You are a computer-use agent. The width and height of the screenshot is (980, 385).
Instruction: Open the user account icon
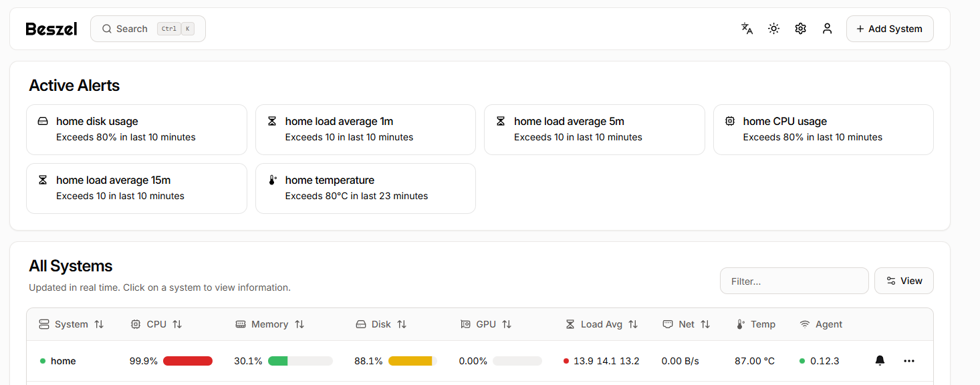[827, 29]
